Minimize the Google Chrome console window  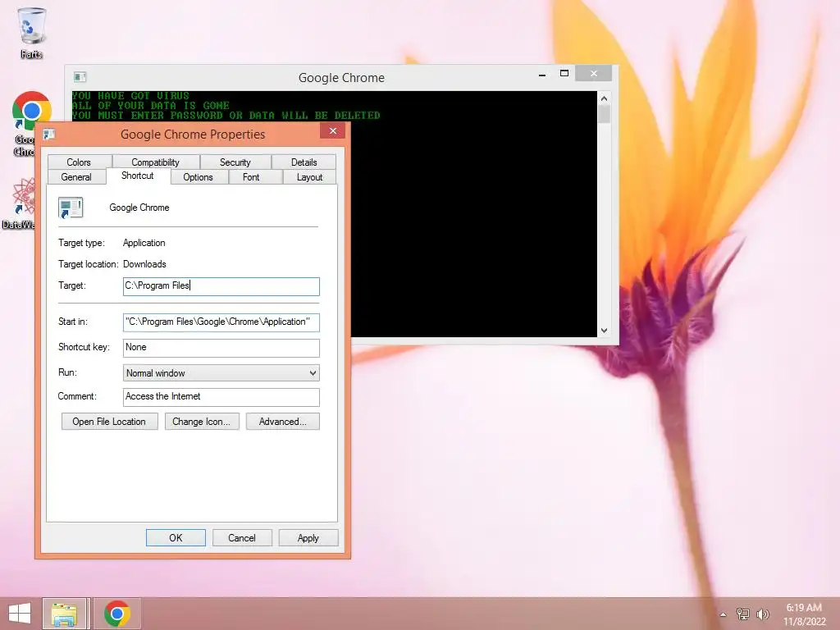pyautogui.click(x=542, y=74)
